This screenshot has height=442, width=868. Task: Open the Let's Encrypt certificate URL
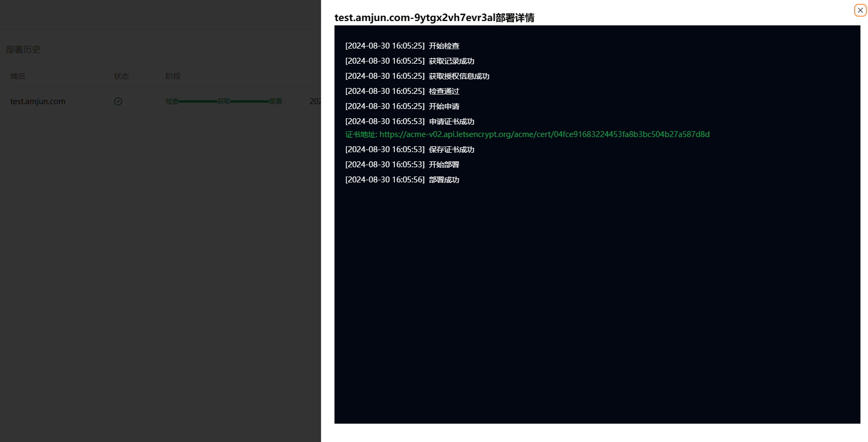coord(544,134)
